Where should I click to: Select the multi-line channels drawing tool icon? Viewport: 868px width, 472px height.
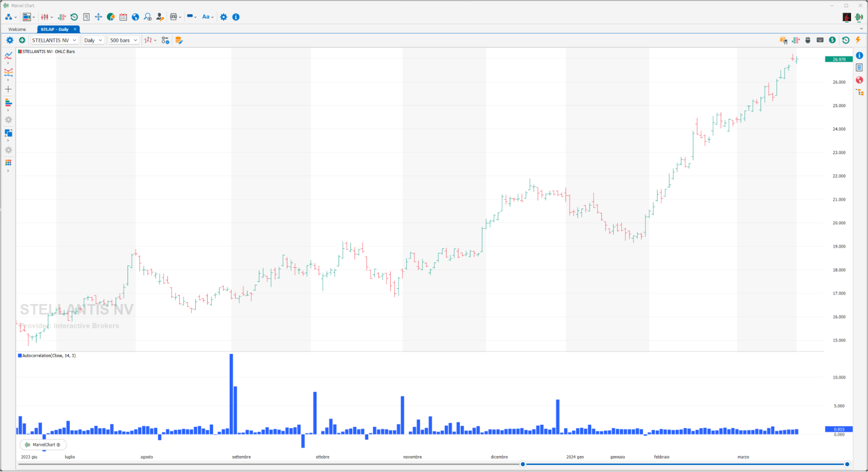[x=8, y=72]
